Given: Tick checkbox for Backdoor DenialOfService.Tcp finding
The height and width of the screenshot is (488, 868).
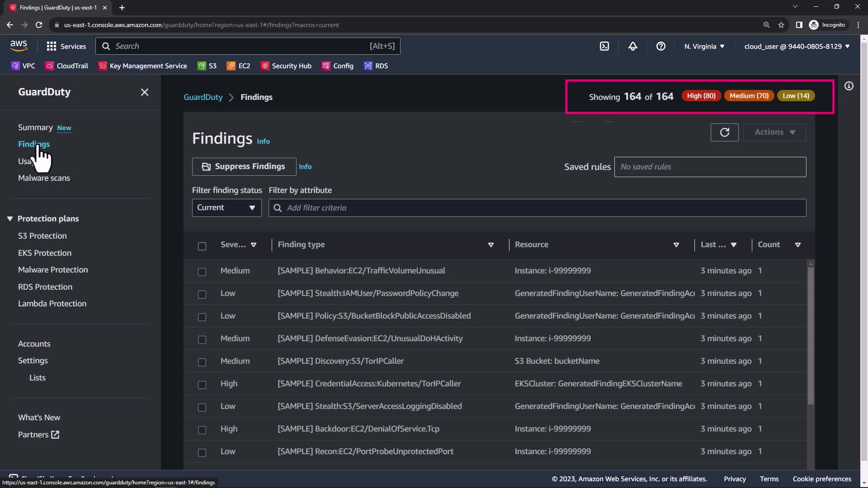Looking at the screenshot, I should (202, 430).
